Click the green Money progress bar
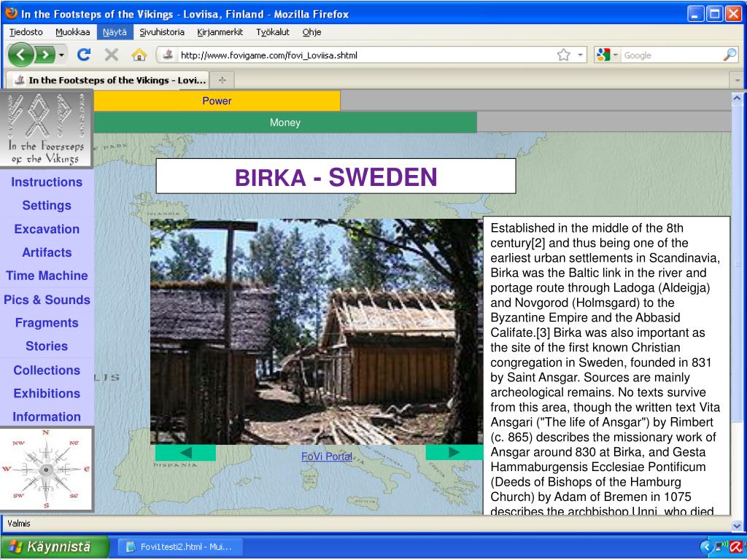 point(285,122)
